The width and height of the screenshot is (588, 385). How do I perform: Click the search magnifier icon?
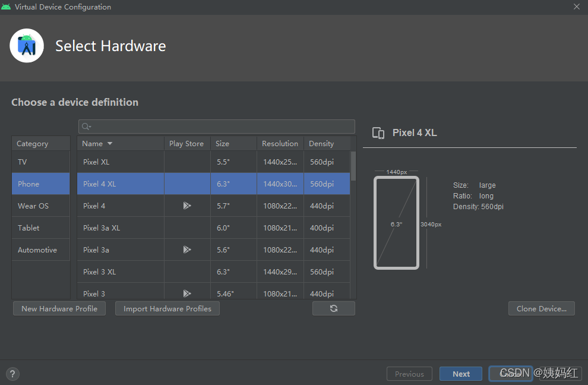pyautogui.click(x=86, y=127)
